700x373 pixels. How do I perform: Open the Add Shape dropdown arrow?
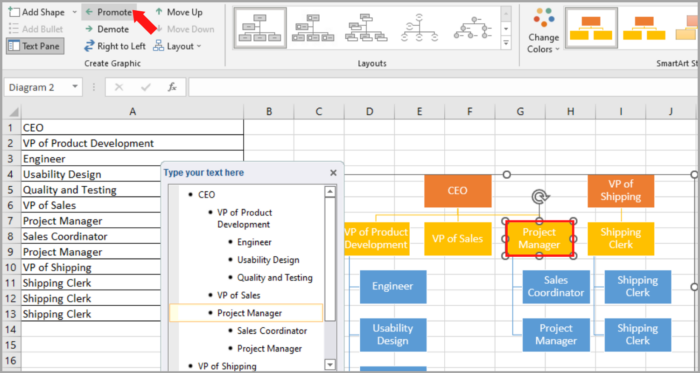click(74, 12)
